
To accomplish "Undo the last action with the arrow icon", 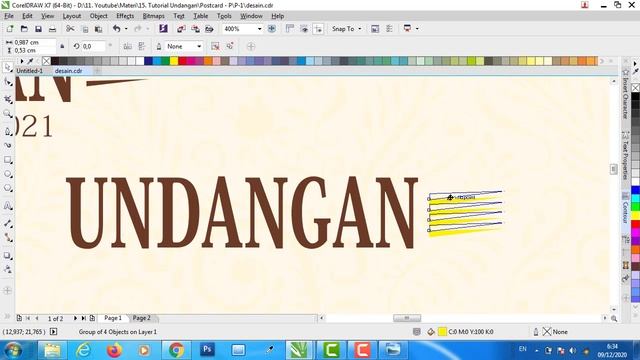I will 117,29.
